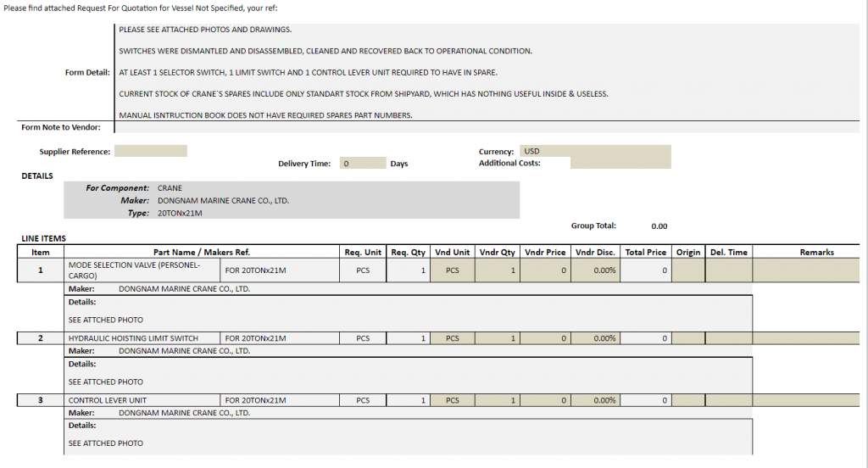This screenshot has width=868, height=468.
Task: Click the Supplier Reference input field
Action: pyautogui.click(x=150, y=152)
